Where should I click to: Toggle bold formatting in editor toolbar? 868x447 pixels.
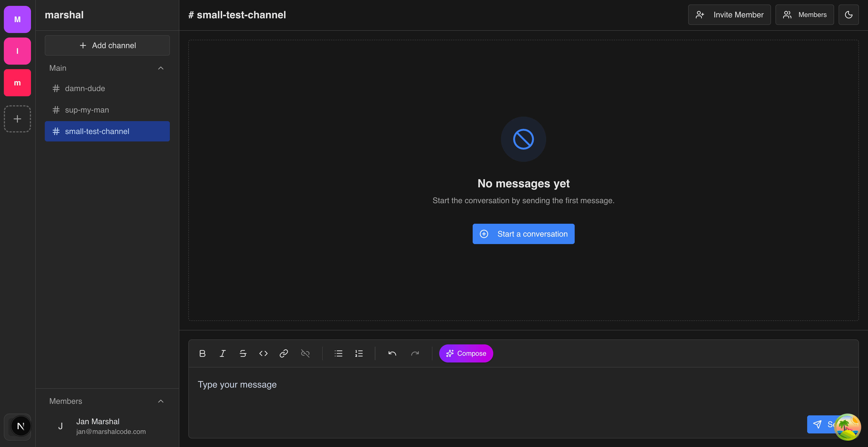pos(202,353)
